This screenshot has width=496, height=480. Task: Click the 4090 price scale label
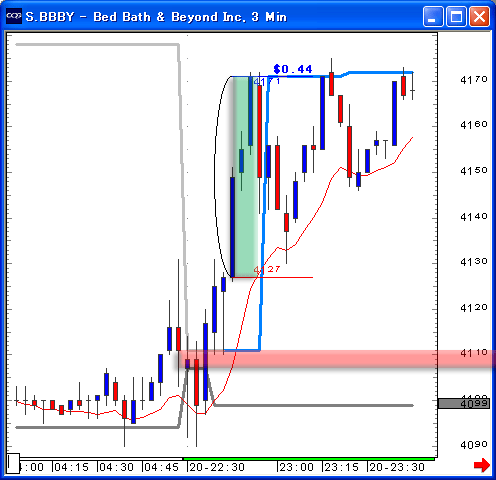[474, 445]
